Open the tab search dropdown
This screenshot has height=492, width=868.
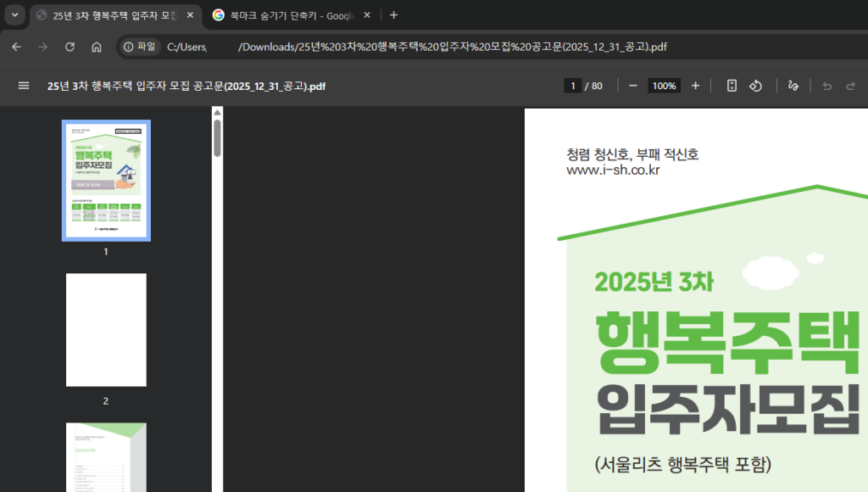click(x=13, y=14)
